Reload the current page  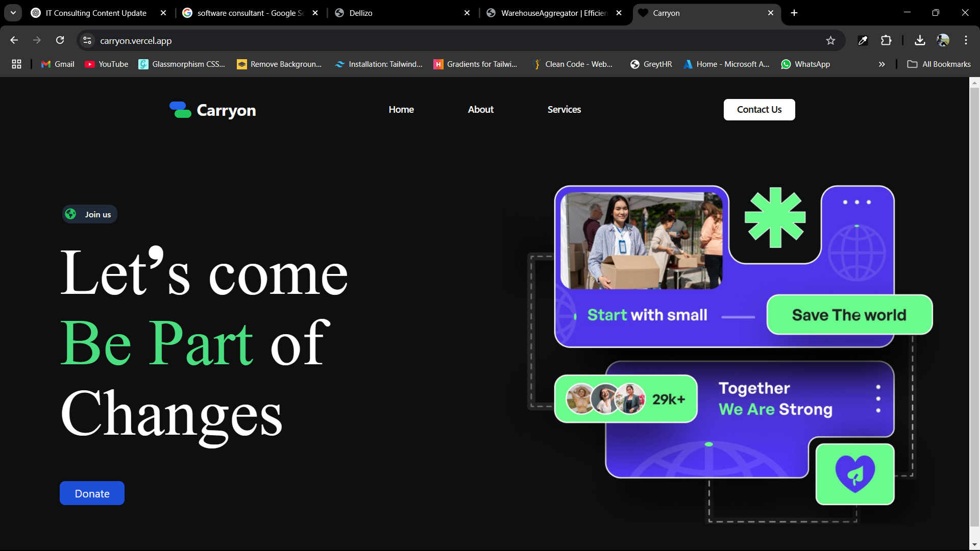pos(60,40)
